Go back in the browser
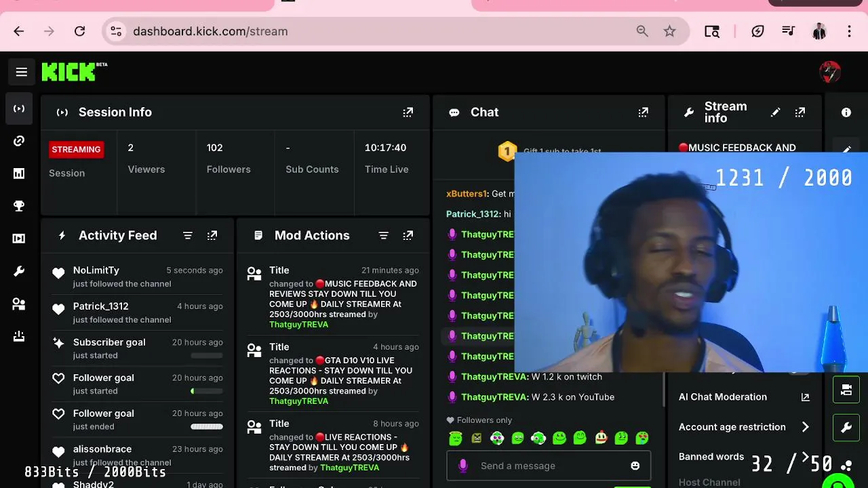Image resolution: width=868 pixels, height=488 pixels. (18, 31)
